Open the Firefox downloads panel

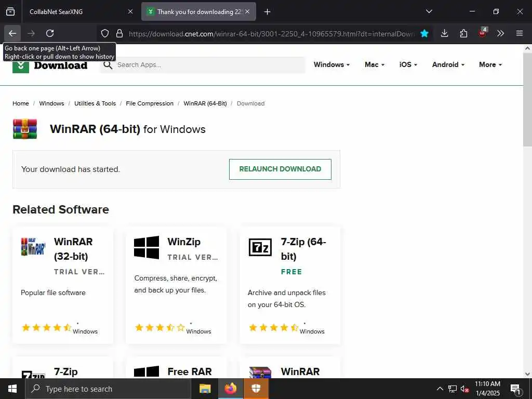pyautogui.click(x=445, y=33)
